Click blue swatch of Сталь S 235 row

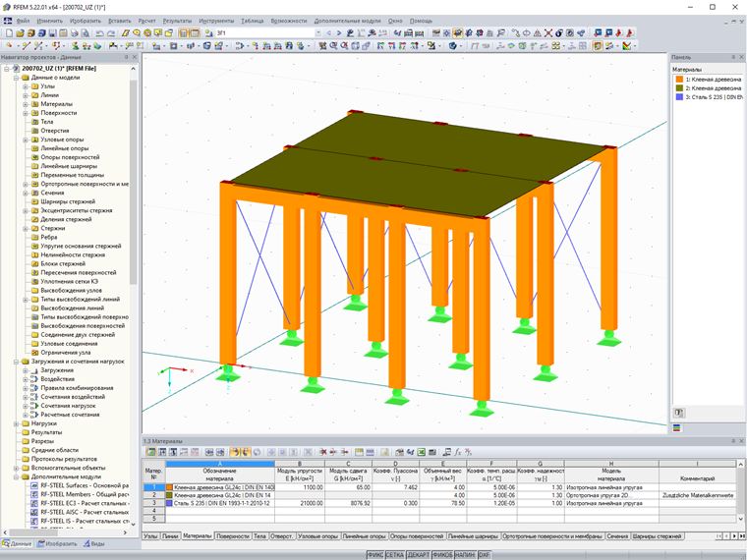[170, 503]
